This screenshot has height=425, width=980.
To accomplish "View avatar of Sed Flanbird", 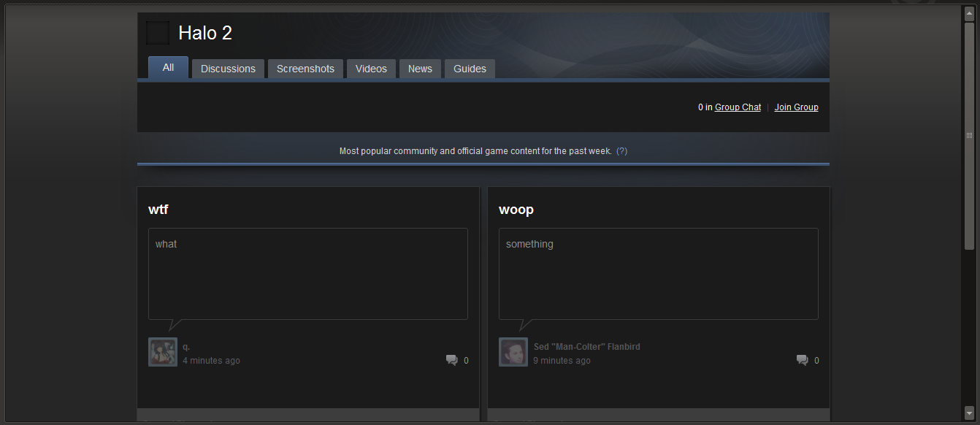I will (x=513, y=352).
